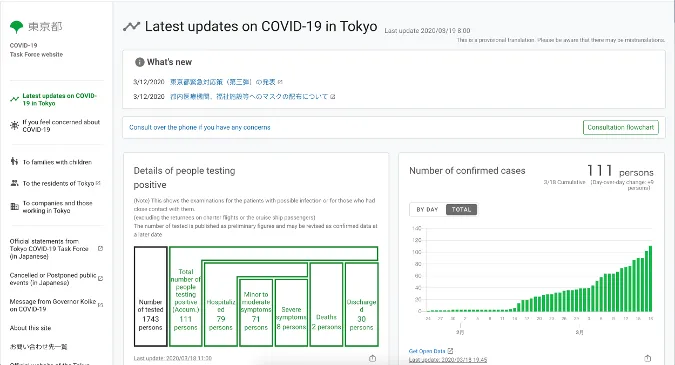Click the chart line icon beside page title
Screen dimensions: 675x365
click(131, 26)
